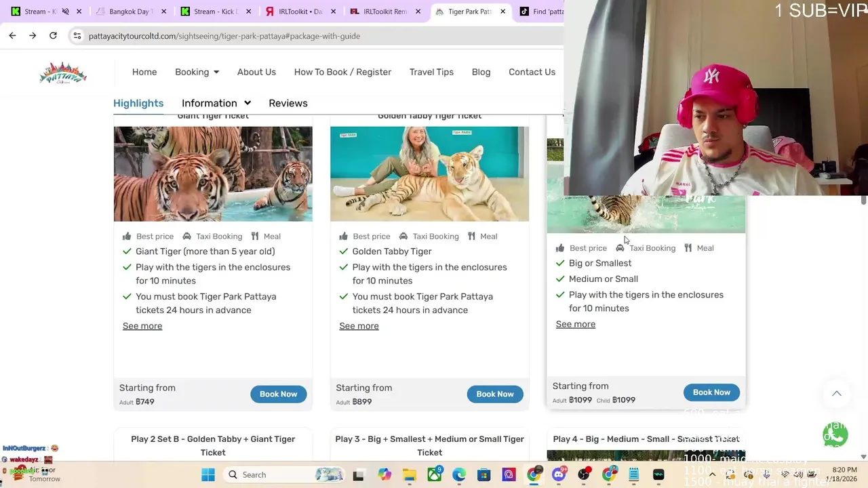Open the Giant Tiger ticket photo
Screen dimensions: 868x488
tap(213, 174)
